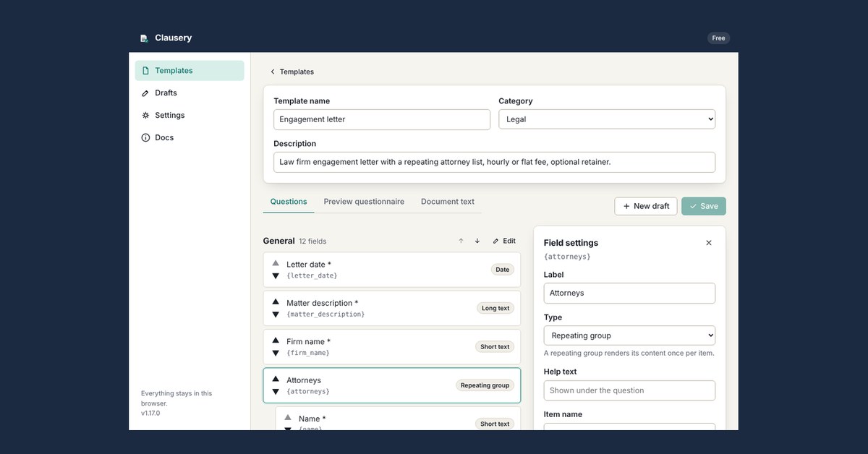Click the Template name input
Viewport: 868px width, 454px height.
[382, 119]
